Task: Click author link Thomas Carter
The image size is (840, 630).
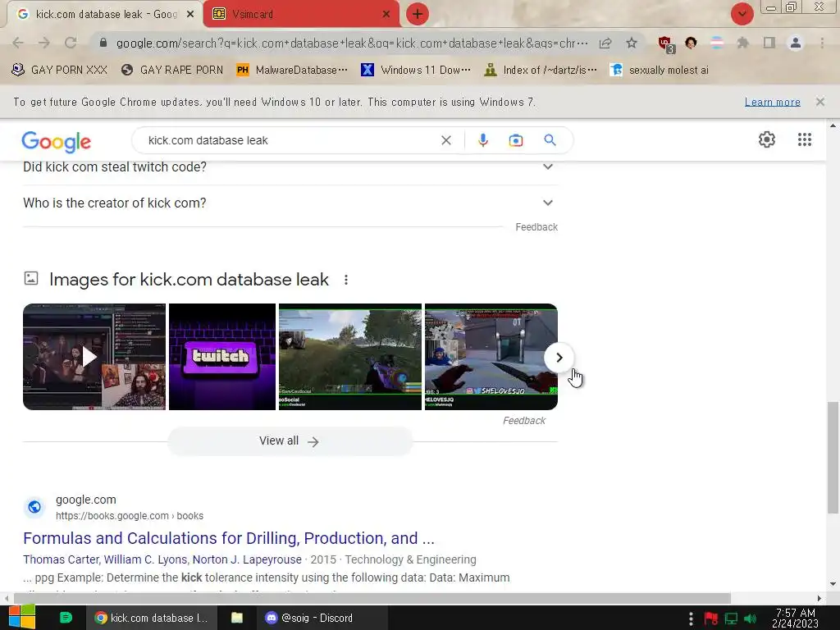Action: (x=61, y=559)
